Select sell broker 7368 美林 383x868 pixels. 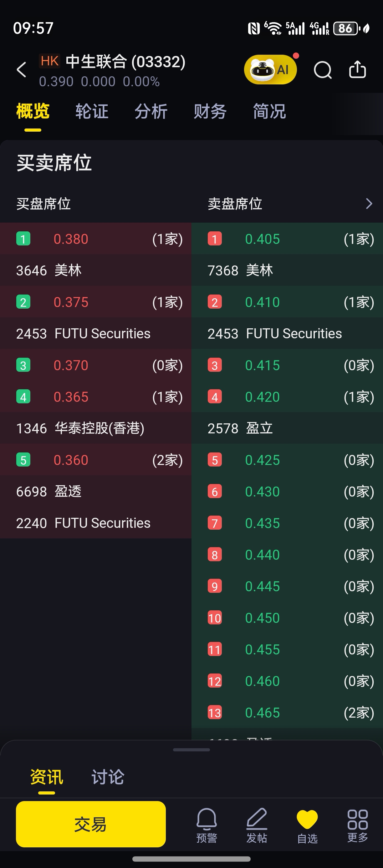(287, 270)
